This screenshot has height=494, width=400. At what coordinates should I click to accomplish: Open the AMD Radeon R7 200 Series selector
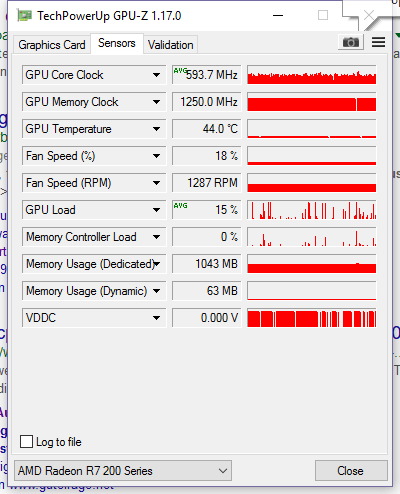[x=123, y=471]
